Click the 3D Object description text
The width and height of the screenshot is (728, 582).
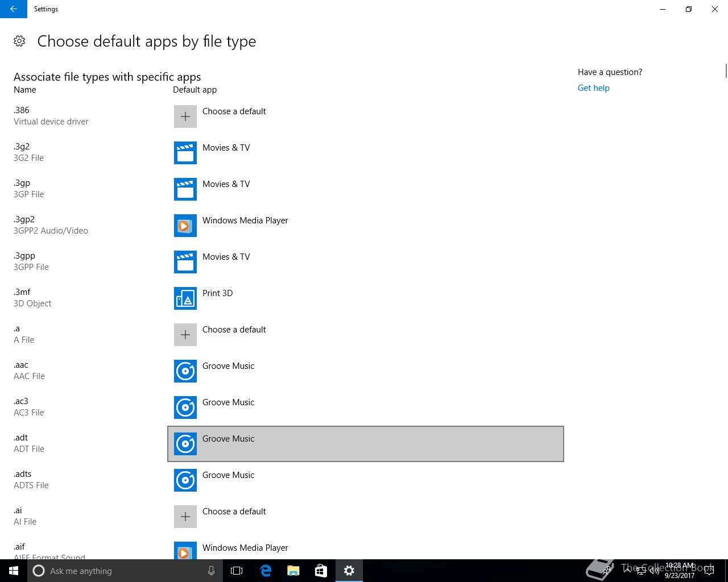coord(32,304)
